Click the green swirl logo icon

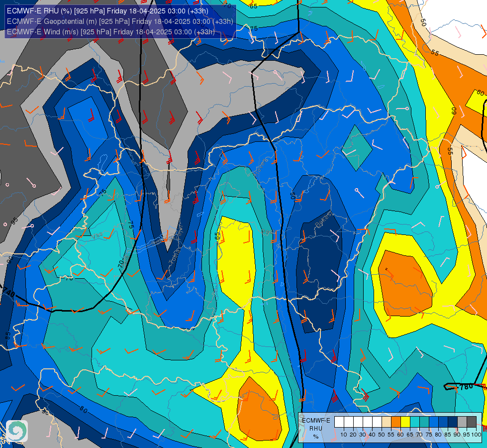tap(17, 431)
